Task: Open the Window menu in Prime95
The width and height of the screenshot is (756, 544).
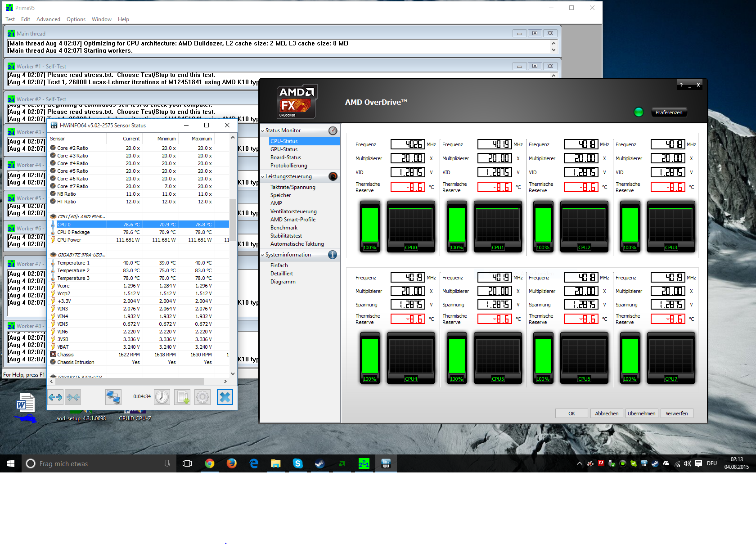Action: click(x=102, y=19)
